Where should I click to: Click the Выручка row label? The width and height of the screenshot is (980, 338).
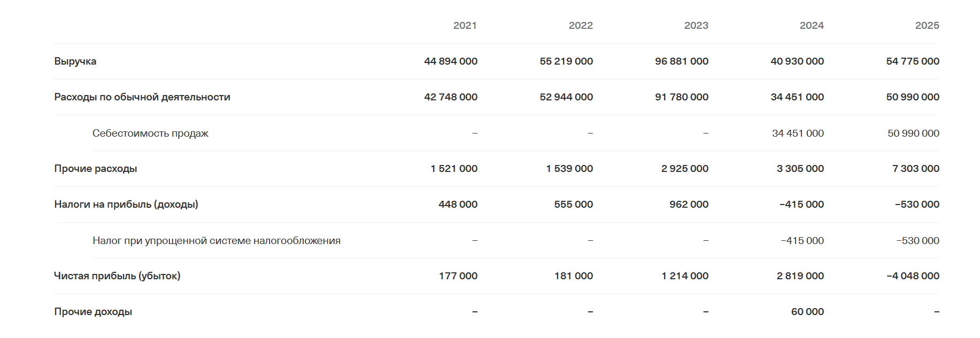coord(75,61)
